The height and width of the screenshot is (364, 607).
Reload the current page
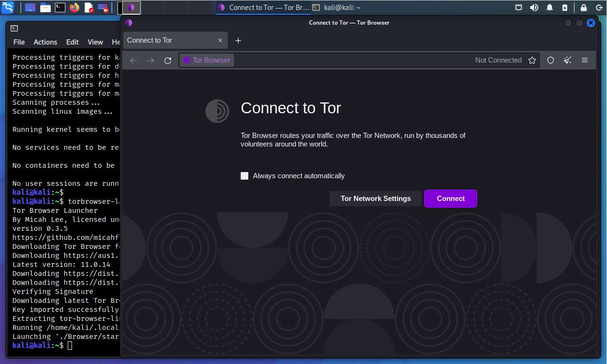click(167, 60)
